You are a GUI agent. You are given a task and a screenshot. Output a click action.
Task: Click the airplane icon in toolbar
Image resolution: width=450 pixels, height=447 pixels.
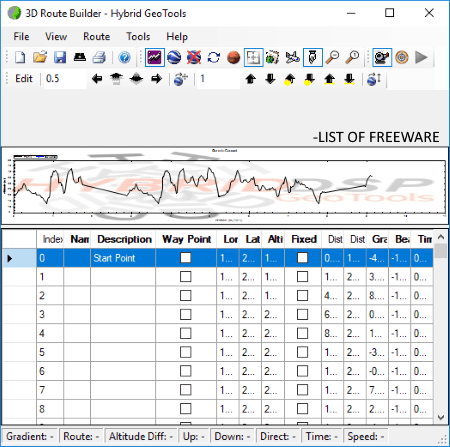[293, 57]
